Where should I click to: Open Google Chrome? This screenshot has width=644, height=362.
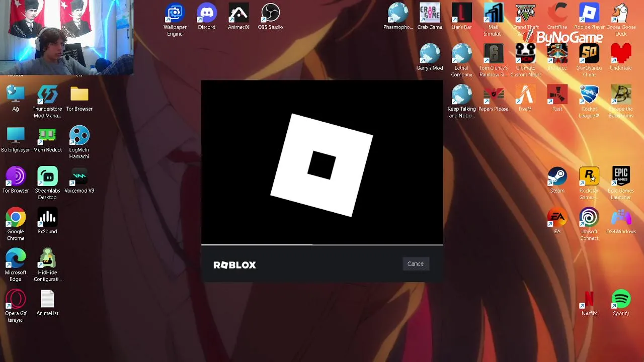16,224
